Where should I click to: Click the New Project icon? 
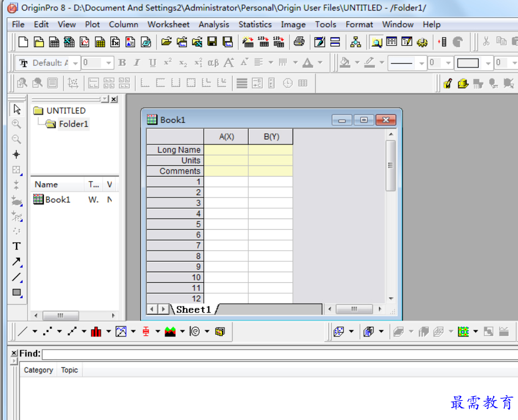click(x=23, y=42)
